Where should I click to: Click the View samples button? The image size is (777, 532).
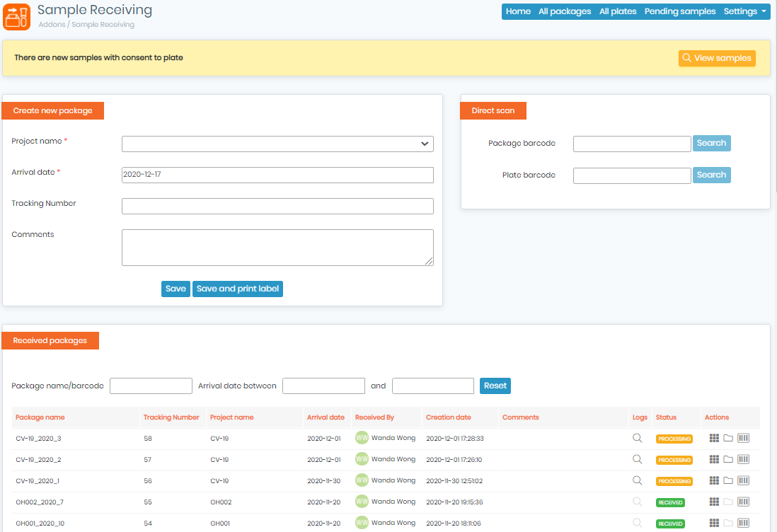[717, 58]
